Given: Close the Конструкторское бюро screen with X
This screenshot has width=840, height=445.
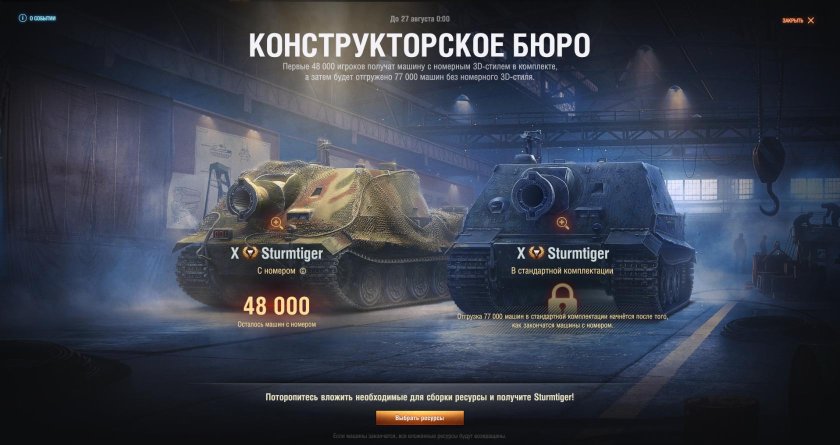Looking at the screenshot, I should coord(811,20).
